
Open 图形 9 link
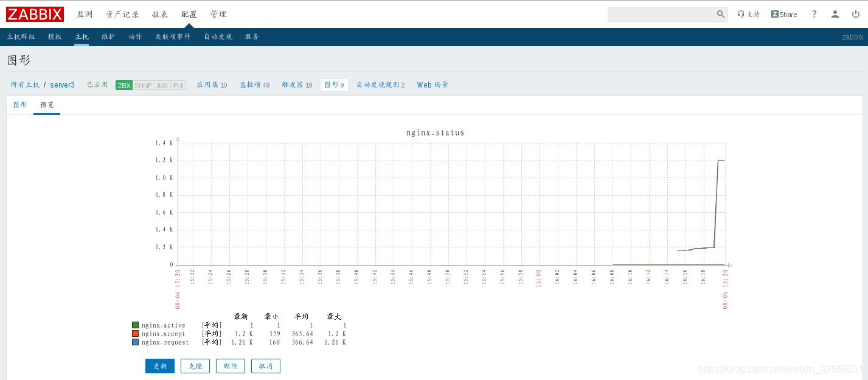(x=334, y=85)
